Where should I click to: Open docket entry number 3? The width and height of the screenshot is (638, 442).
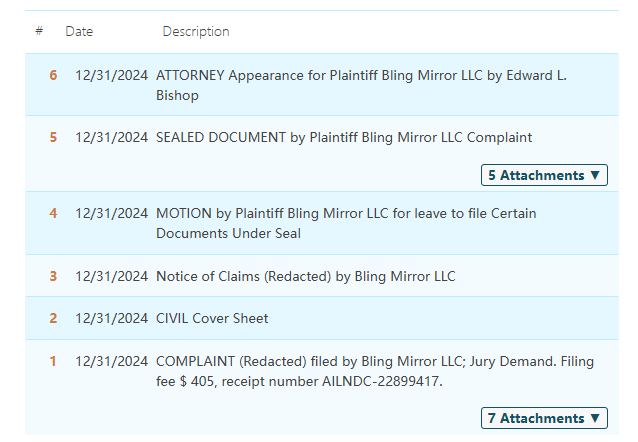(53, 275)
